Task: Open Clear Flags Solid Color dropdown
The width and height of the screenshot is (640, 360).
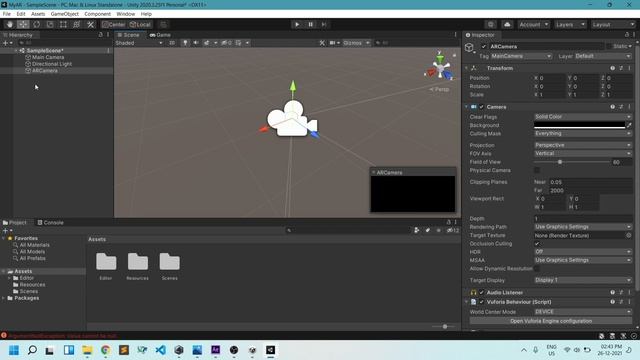Action: [x=583, y=117]
